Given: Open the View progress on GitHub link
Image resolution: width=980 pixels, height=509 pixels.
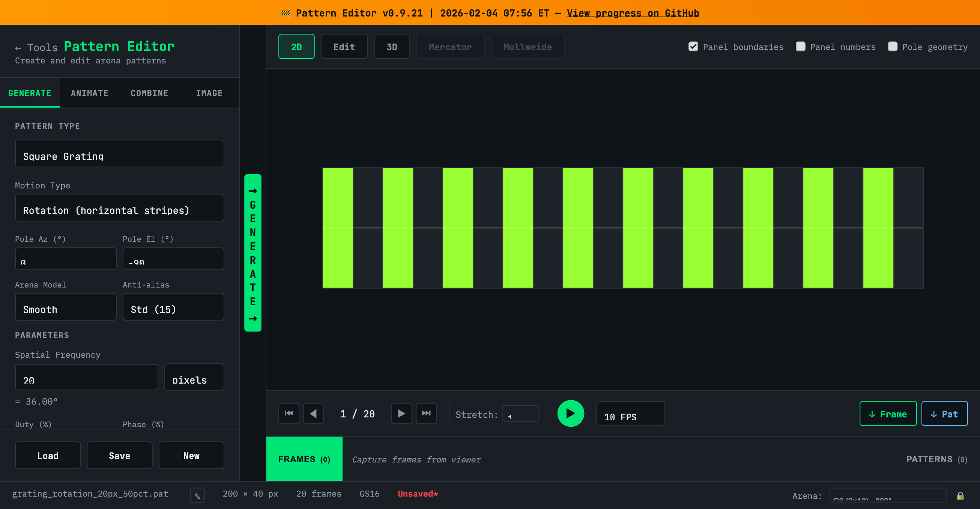Looking at the screenshot, I should [x=633, y=13].
